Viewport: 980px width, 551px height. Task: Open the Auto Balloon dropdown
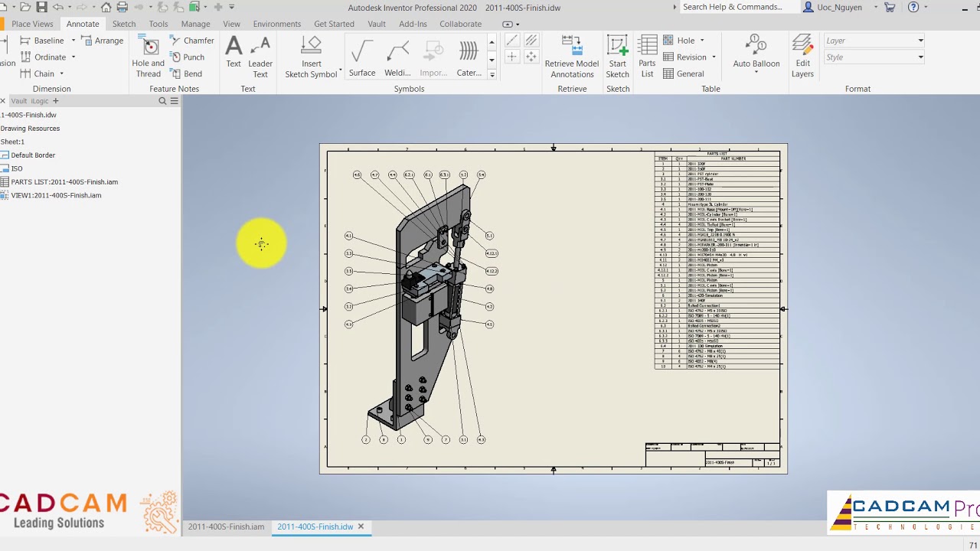pyautogui.click(x=756, y=73)
